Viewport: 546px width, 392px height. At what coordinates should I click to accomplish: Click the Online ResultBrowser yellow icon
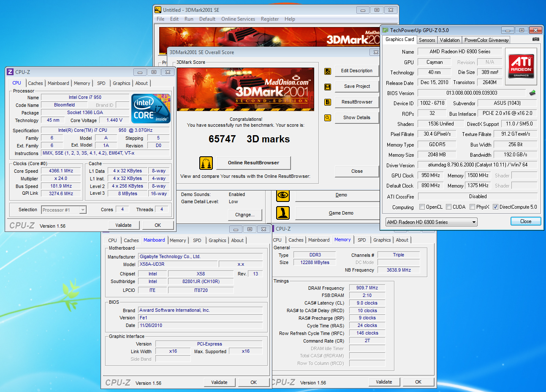(x=206, y=163)
